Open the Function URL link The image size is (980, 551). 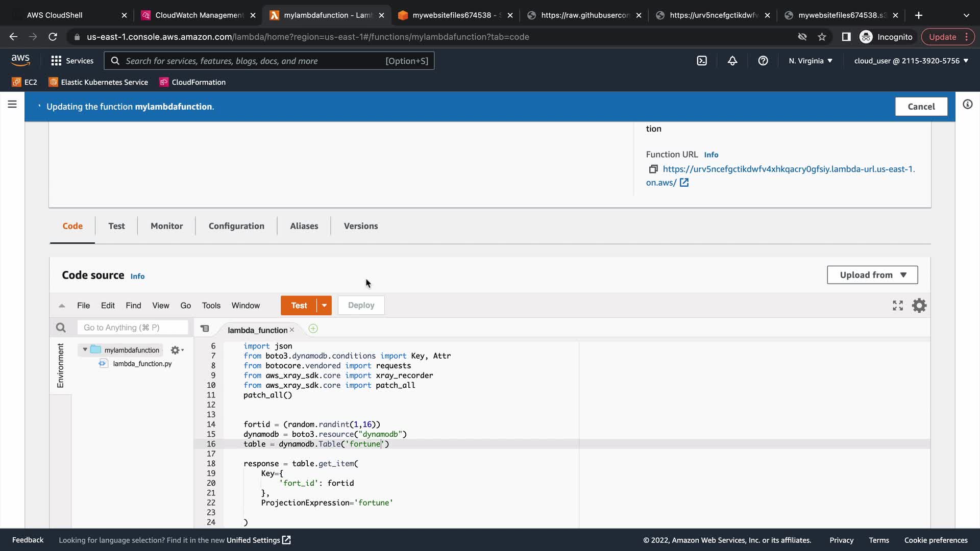point(789,169)
